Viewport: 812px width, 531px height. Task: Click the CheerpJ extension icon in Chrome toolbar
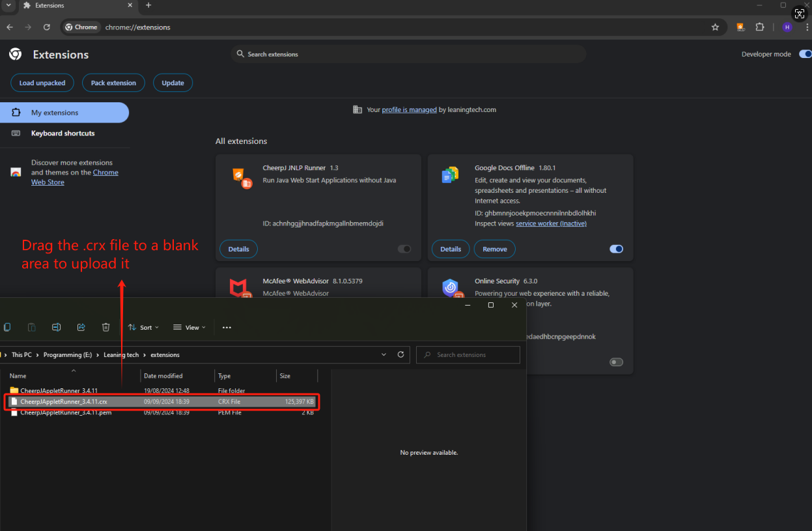click(740, 27)
